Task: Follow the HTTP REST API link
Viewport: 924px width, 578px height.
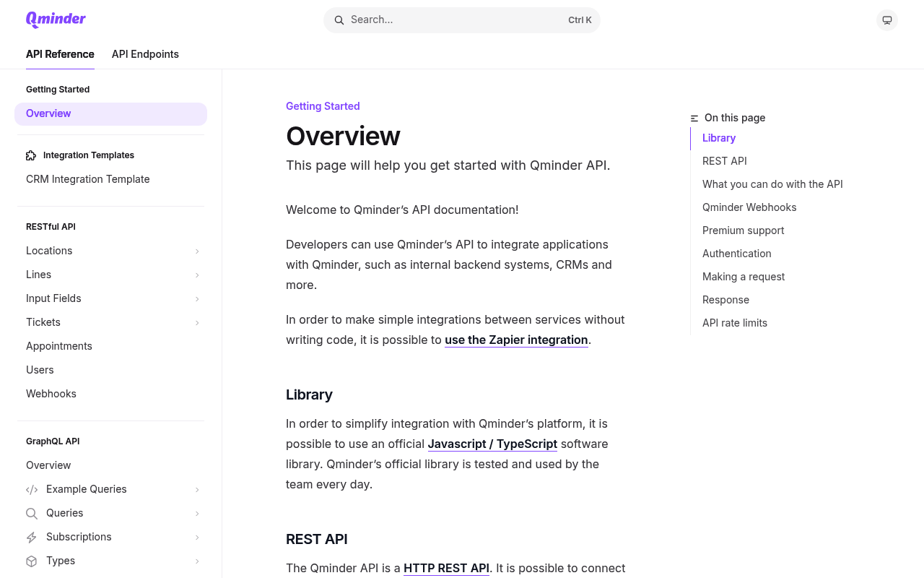Action: (446, 568)
